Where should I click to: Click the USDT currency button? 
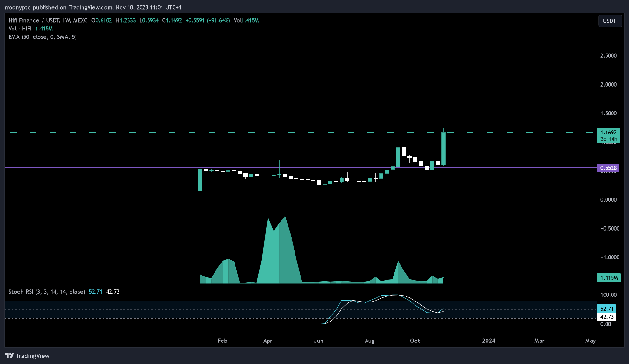pos(610,21)
